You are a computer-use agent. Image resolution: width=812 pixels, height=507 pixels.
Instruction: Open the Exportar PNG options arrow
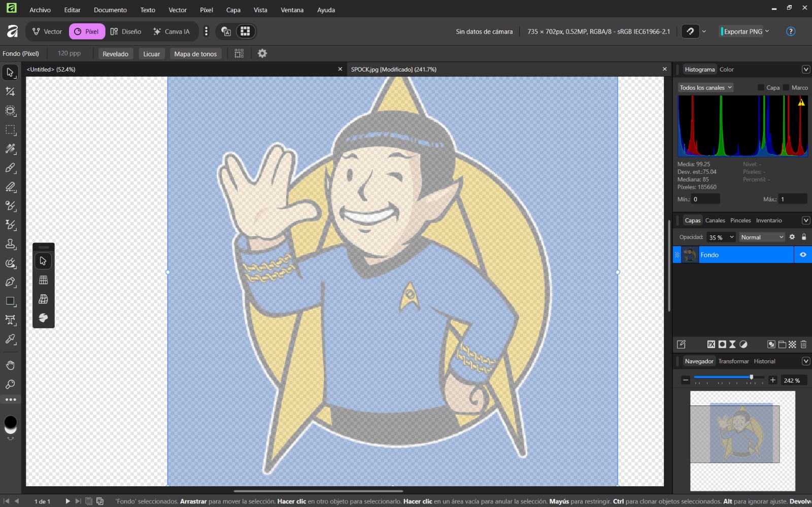point(767,31)
